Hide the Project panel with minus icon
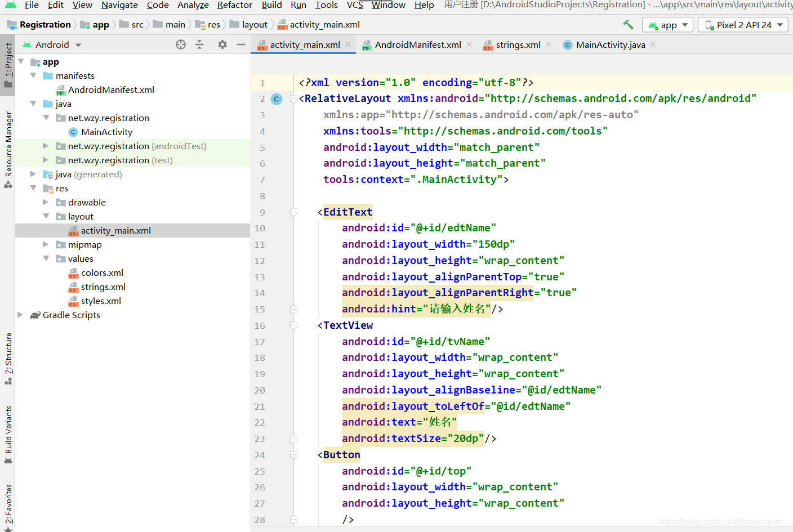This screenshot has width=793, height=532. [x=241, y=44]
